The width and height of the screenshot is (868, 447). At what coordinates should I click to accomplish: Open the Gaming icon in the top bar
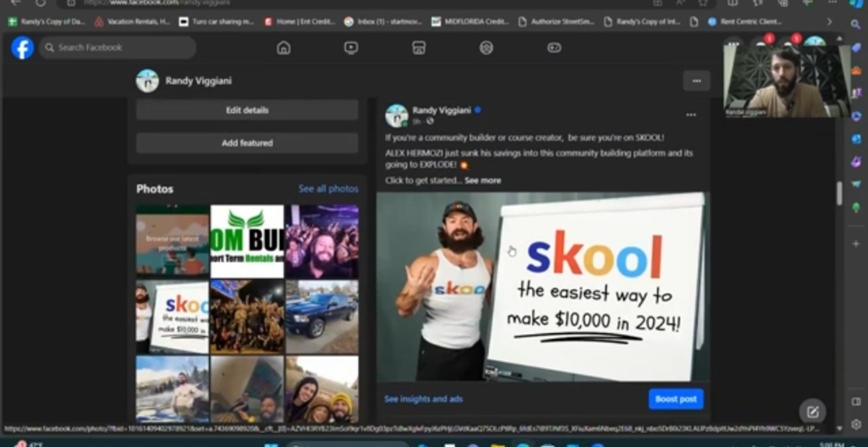(x=554, y=48)
